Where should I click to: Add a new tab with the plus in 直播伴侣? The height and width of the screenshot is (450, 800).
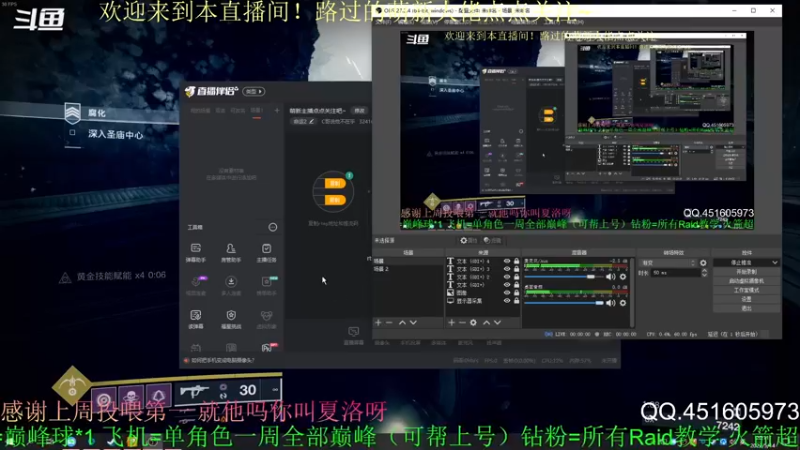click(x=277, y=110)
